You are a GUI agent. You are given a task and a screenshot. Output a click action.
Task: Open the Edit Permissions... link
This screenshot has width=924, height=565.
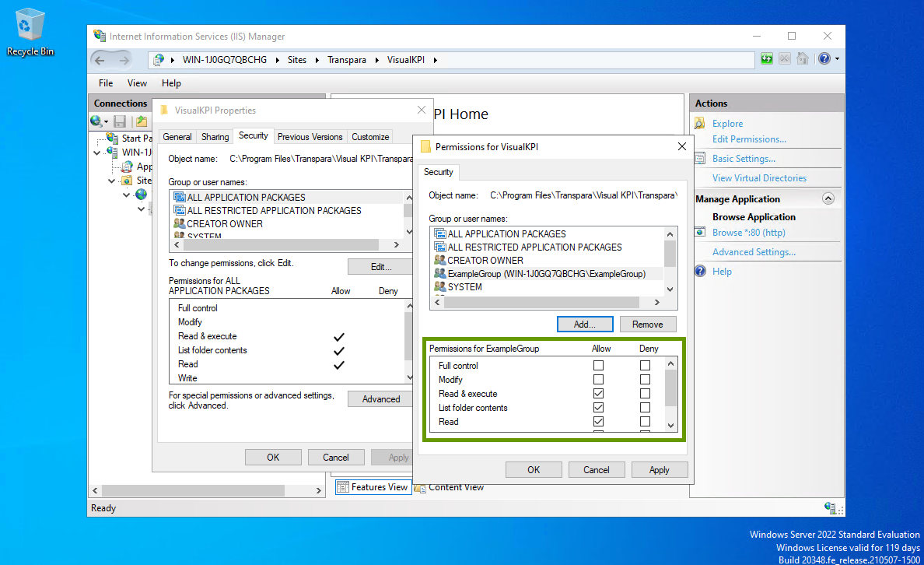click(748, 139)
